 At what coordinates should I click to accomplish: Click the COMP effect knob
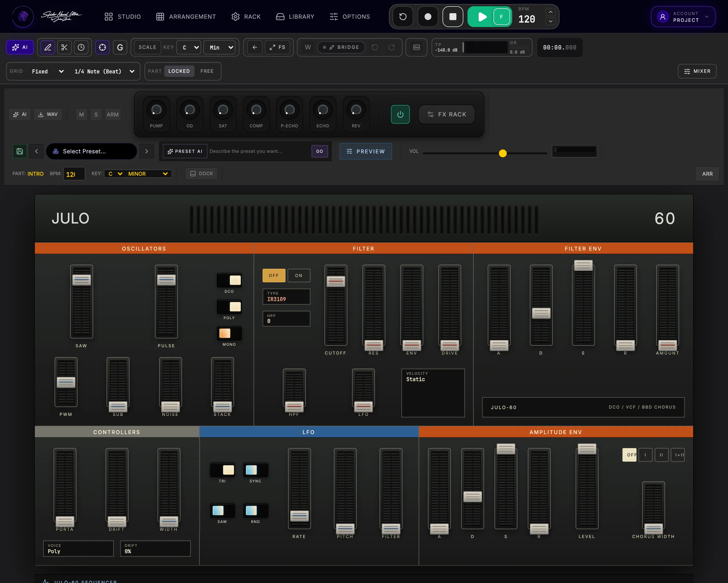tap(256, 110)
